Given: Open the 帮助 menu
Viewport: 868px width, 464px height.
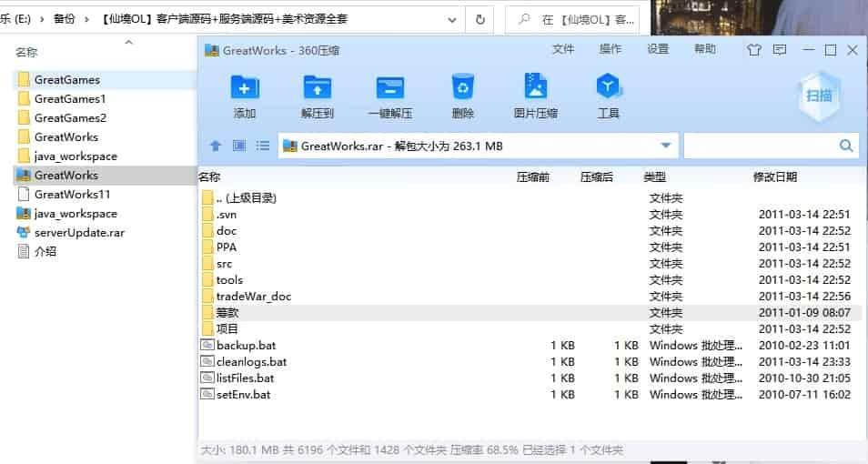Looking at the screenshot, I should 705,49.
